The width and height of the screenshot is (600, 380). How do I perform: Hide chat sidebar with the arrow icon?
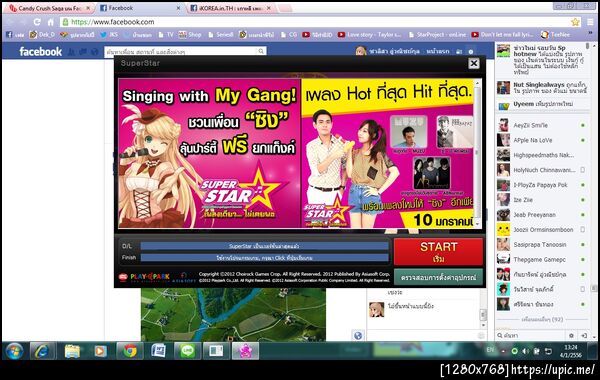(584, 335)
